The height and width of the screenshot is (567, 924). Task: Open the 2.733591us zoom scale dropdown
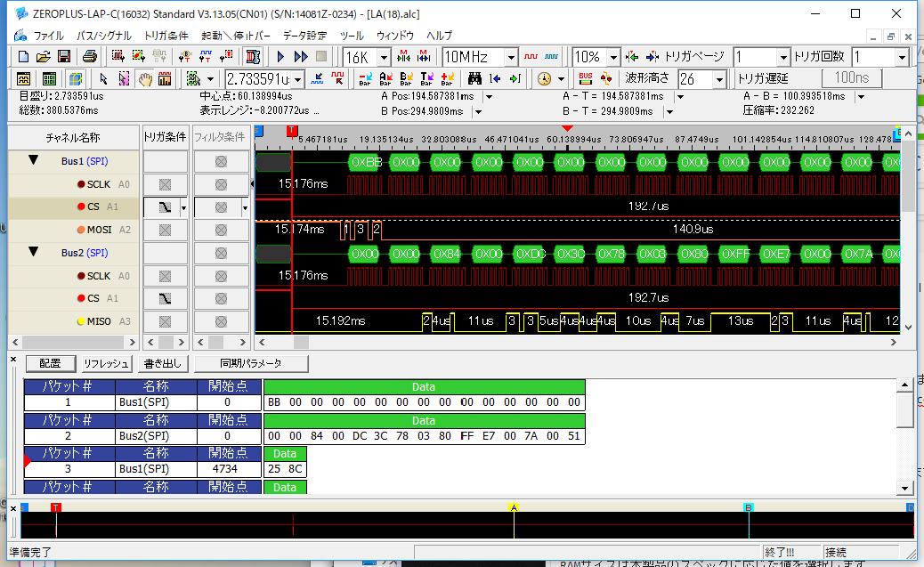297,79
